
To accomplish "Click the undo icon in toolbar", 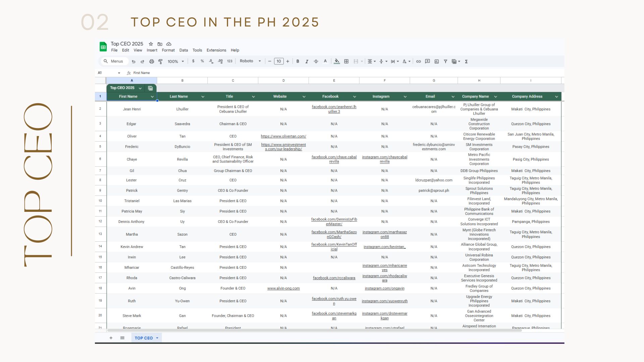I will click(133, 61).
